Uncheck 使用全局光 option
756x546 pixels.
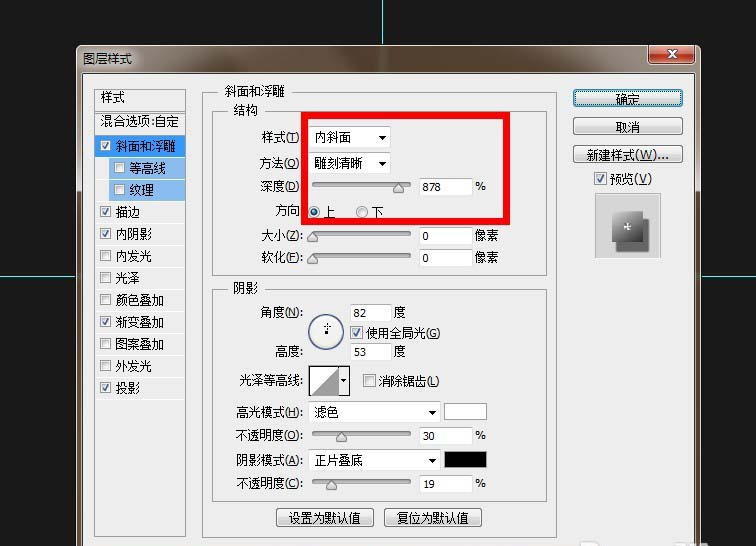point(357,333)
